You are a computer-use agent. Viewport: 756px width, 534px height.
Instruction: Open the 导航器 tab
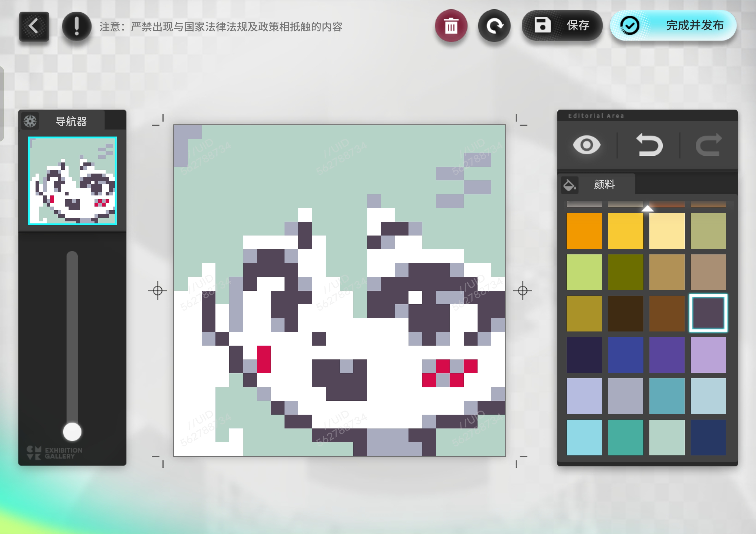coord(71,121)
